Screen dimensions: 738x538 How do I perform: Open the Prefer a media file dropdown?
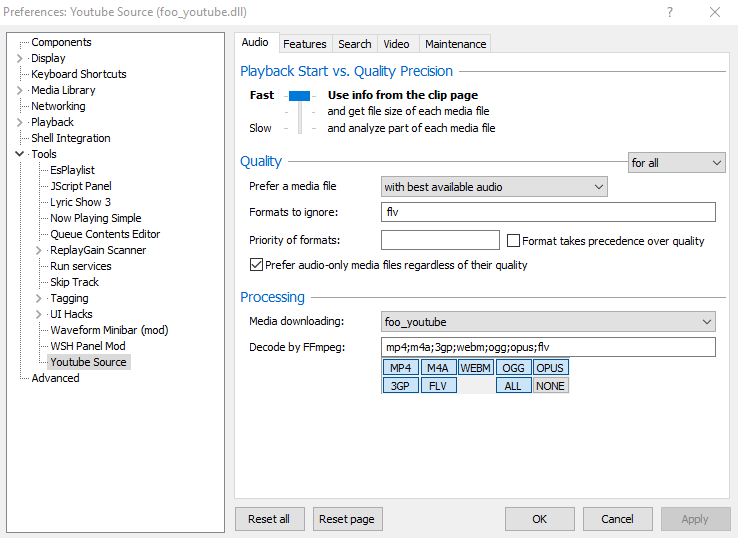coord(494,187)
